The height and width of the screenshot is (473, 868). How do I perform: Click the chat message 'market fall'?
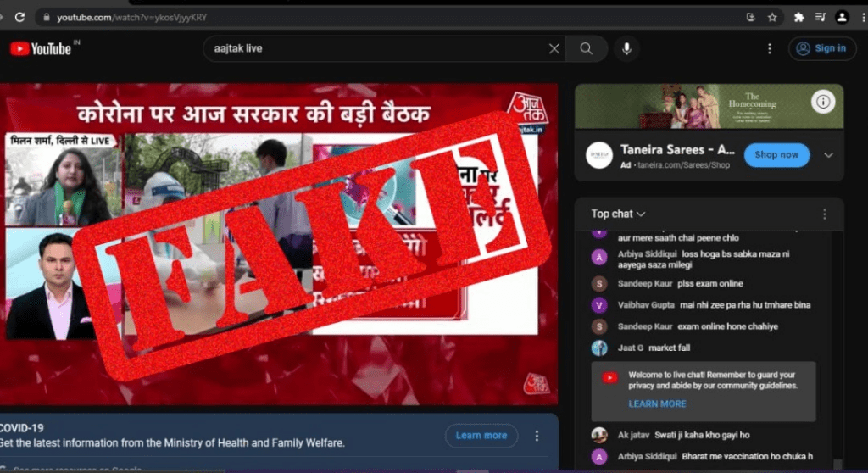pyautogui.click(x=670, y=348)
